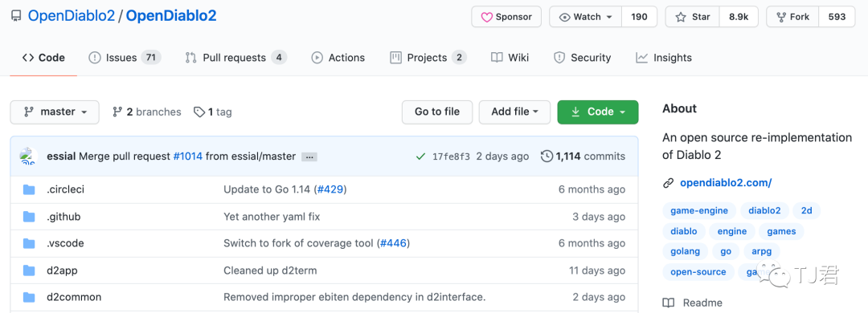The image size is (868, 313).
Task: Open the opendiablo2.com link
Action: click(x=726, y=182)
